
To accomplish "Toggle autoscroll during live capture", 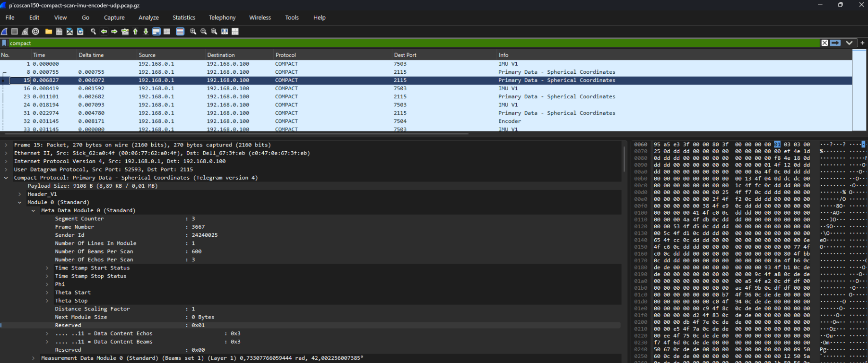I will (x=156, y=32).
